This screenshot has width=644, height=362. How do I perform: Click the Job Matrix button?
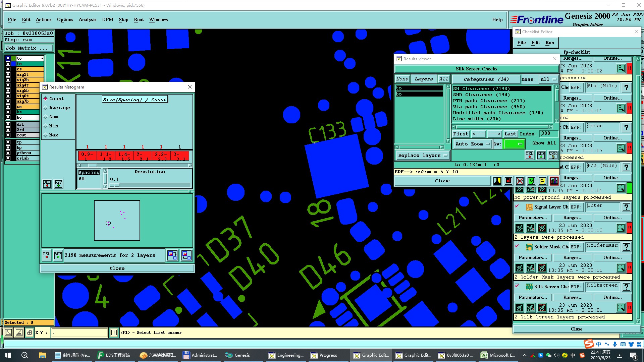click(29, 48)
